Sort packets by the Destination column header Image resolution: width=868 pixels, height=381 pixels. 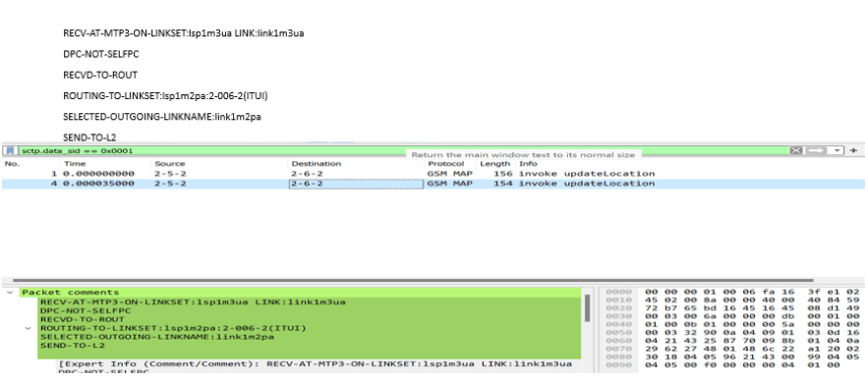(317, 164)
